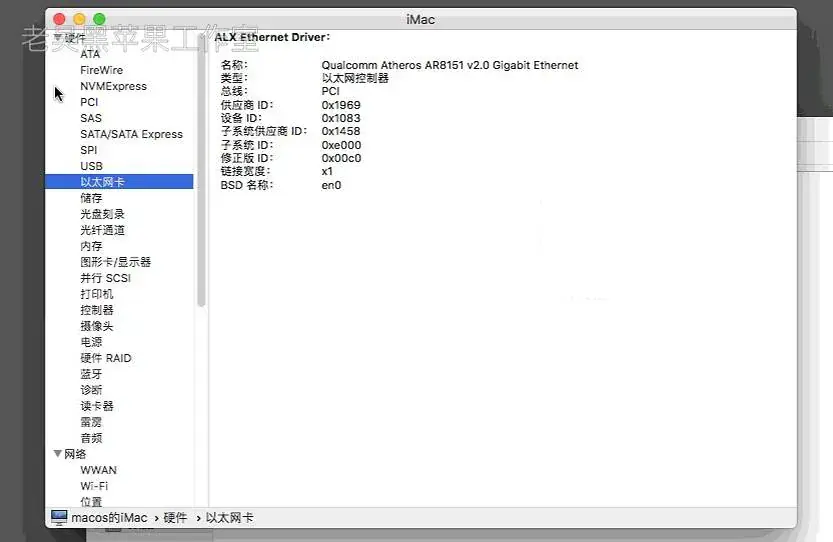Click the ALX Ethernet Driver heading
This screenshot has width=833, height=542.
tap(273, 37)
